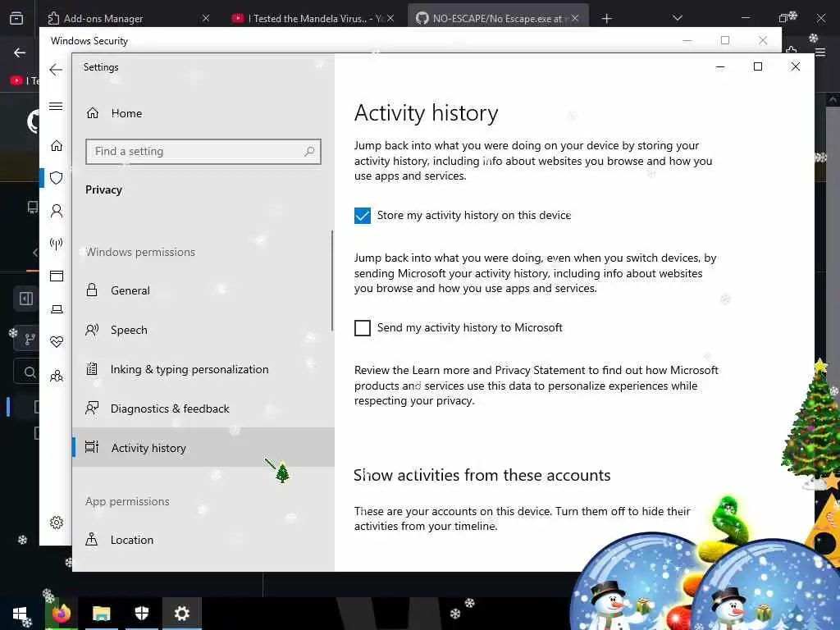Click the GitHub sidebar panel toggle icon
This screenshot has height=630, width=840.
25,299
